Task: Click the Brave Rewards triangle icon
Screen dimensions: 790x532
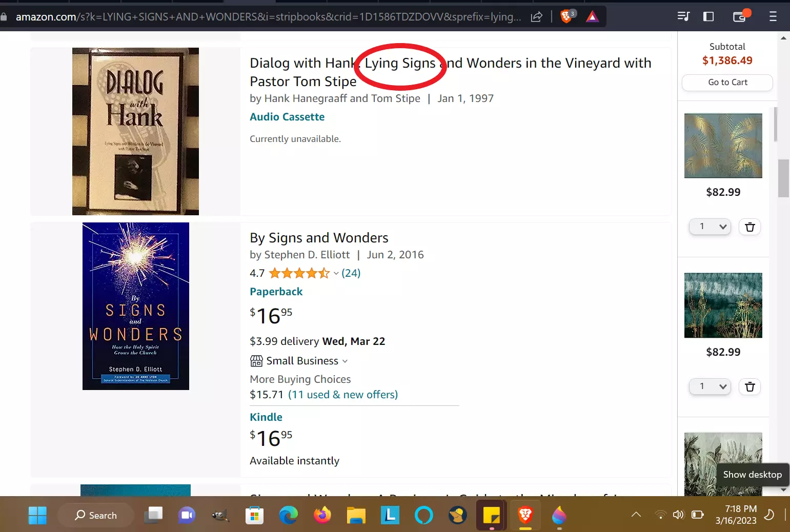Action: [592, 16]
